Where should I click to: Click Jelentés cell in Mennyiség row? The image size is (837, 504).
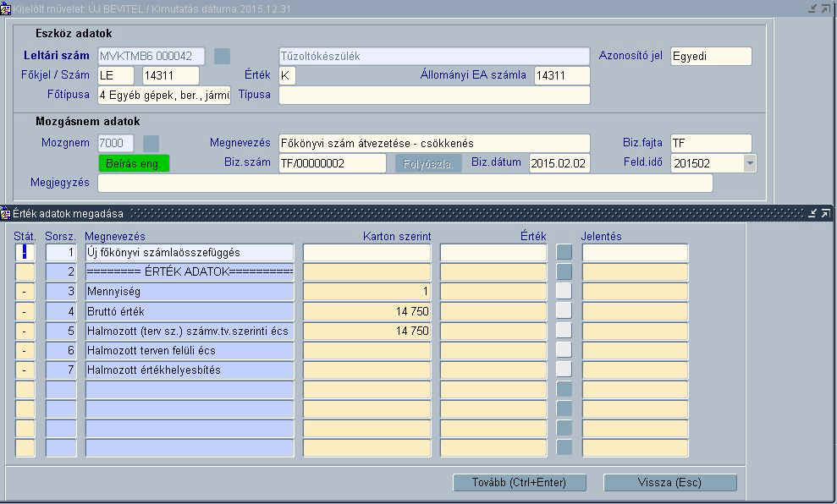point(636,291)
